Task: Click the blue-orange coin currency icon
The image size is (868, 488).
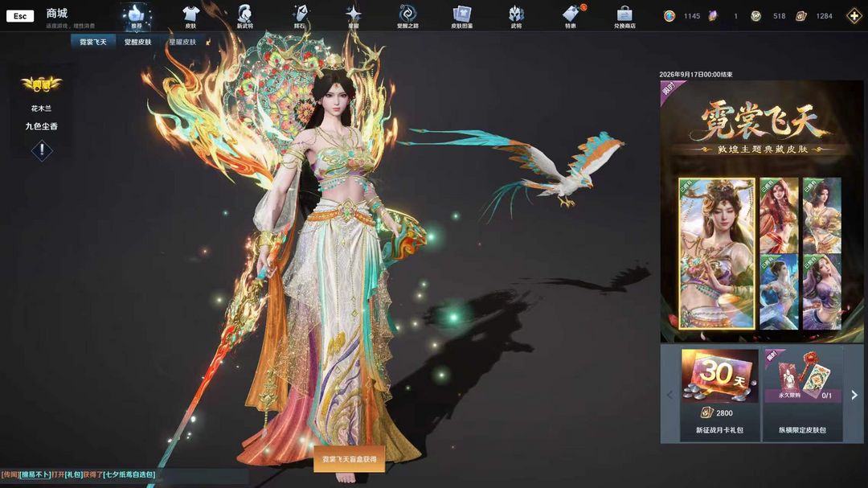Action: click(669, 16)
